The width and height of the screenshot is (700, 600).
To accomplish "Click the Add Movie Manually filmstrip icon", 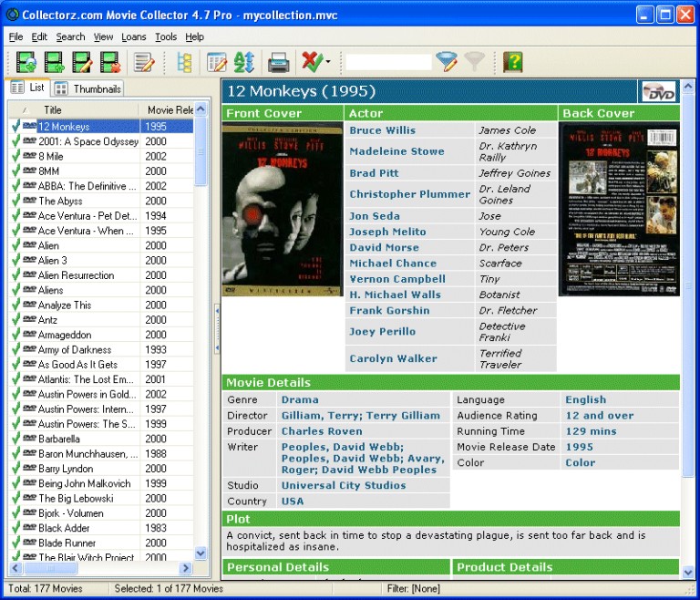I will coord(54,62).
